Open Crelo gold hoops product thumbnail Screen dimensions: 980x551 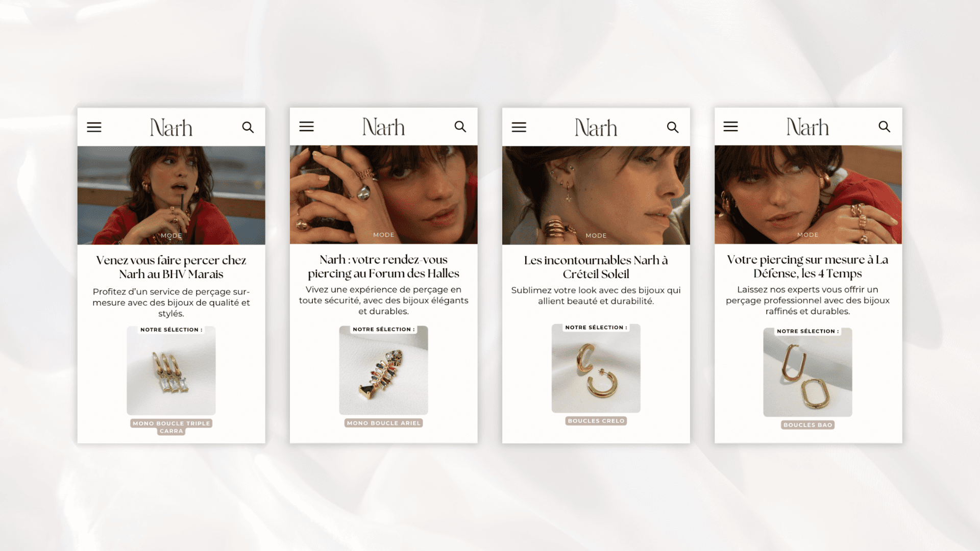[596, 368]
